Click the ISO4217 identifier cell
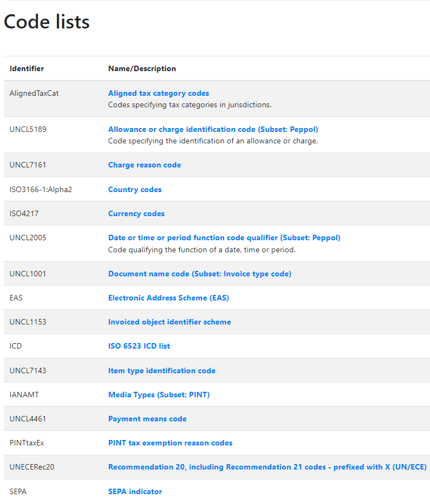This screenshot has height=504, width=430. pos(24,213)
